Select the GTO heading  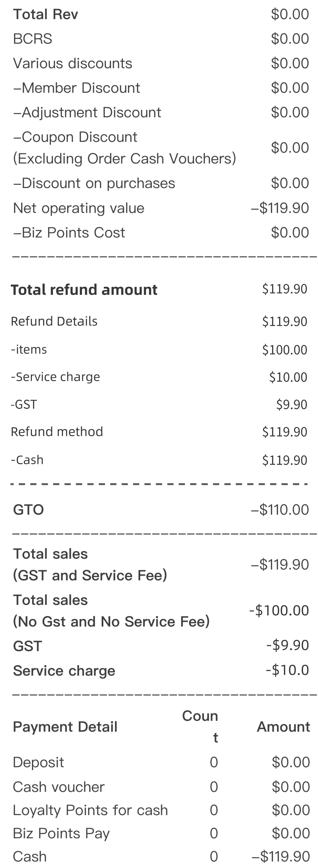(29, 509)
